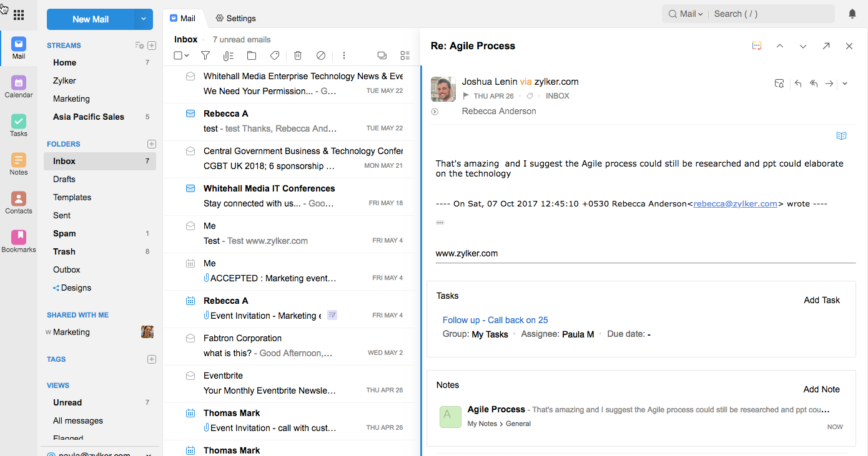Open the Contacts app in sidebar
The height and width of the screenshot is (456, 868).
19,203
